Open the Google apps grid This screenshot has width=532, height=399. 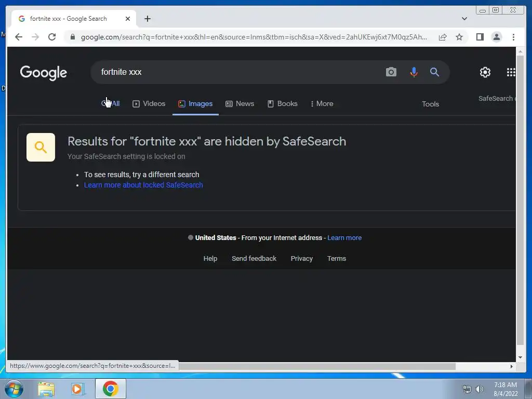511,72
